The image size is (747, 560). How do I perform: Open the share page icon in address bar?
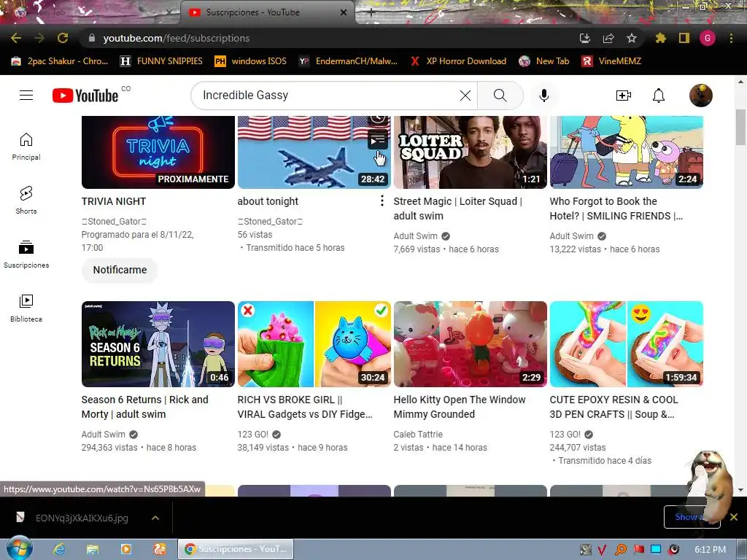(x=608, y=38)
